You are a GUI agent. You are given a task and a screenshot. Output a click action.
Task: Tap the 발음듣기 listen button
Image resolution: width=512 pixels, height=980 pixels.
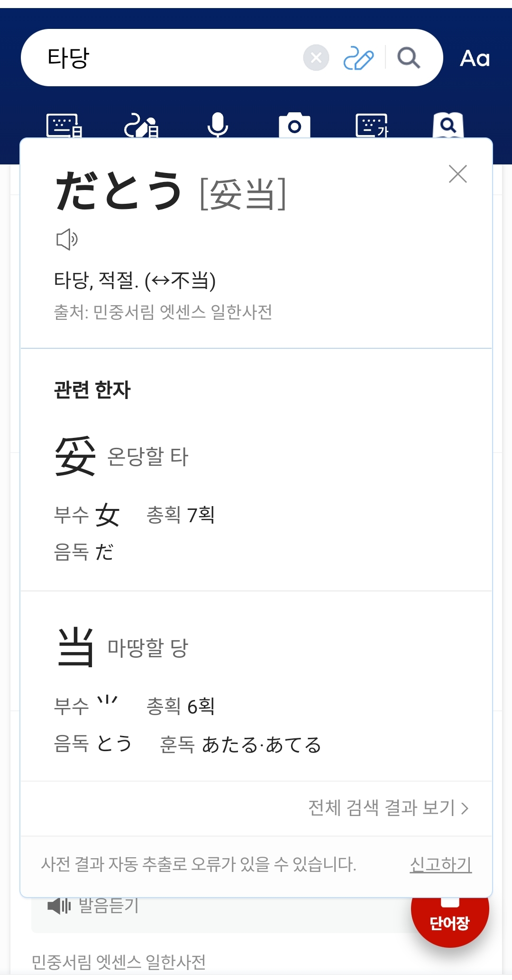coord(94,906)
